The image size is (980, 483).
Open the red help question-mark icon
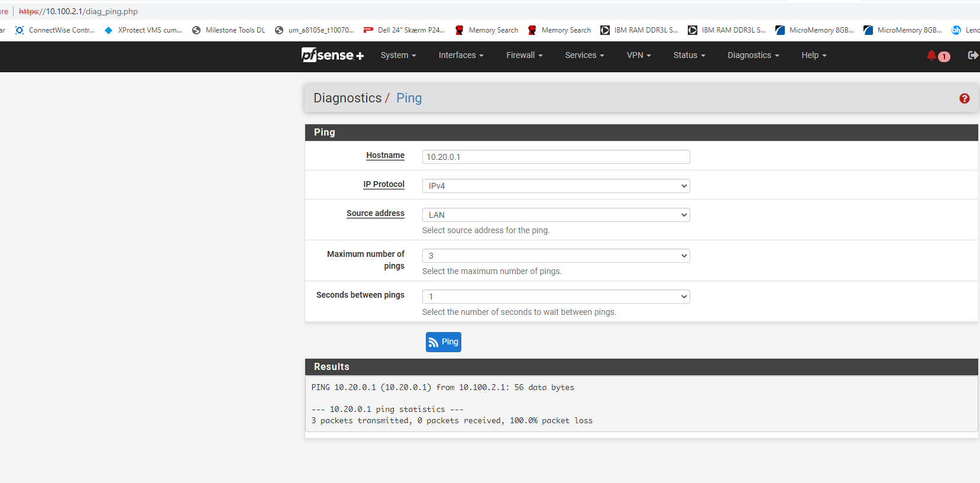pyautogui.click(x=964, y=98)
